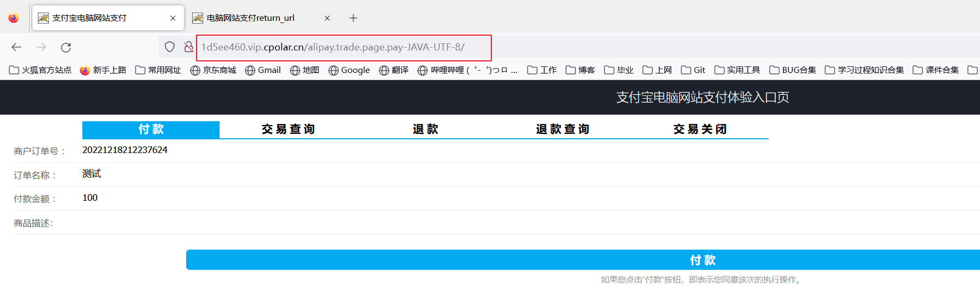This screenshot has height=305, width=980.
Task: Open the 新手上路 bookmark
Action: point(103,70)
